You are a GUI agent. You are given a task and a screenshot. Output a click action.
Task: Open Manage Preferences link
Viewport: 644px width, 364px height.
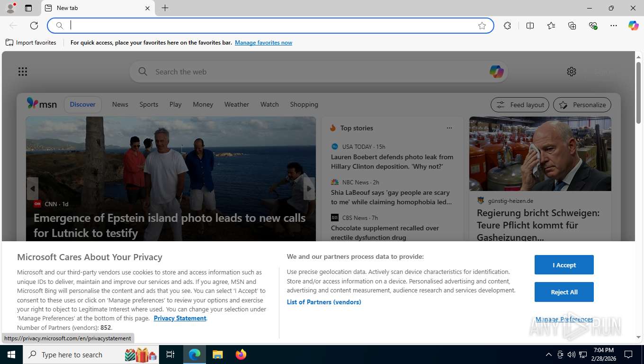point(564,319)
